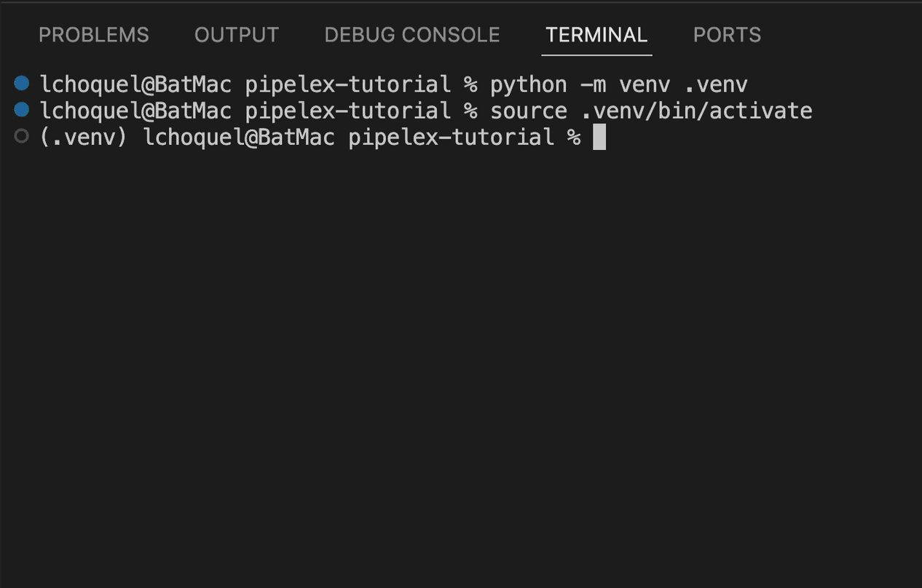Select the text python -m venv .venv
Screen dimensions: 922x588
[x=619, y=84]
